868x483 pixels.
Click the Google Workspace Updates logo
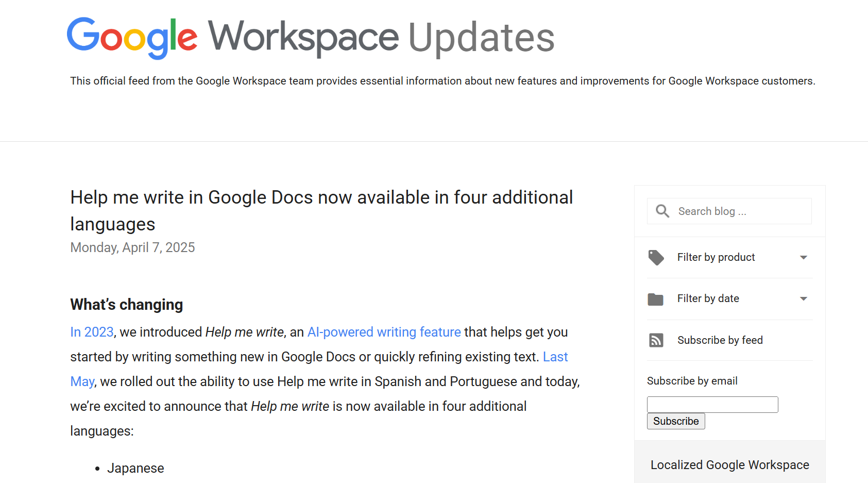click(x=311, y=36)
